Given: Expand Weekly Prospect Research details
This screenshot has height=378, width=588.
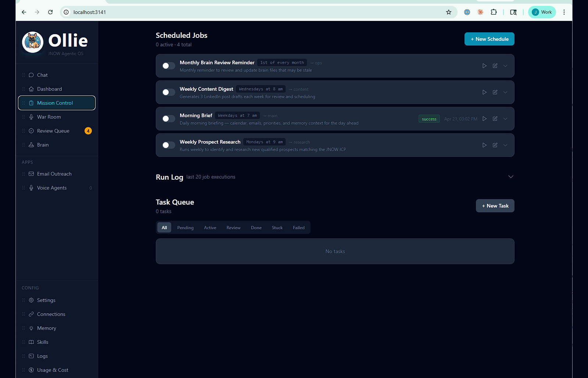Looking at the screenshot, I should tap(505, 145).
